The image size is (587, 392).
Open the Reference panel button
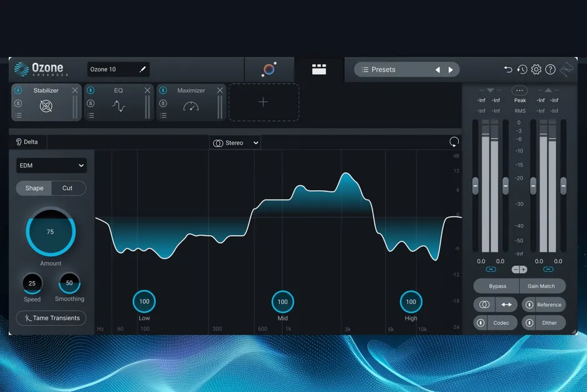point(549,305)
